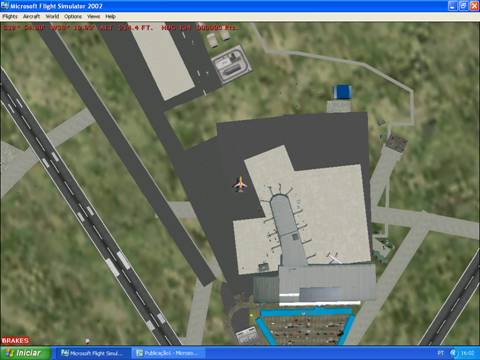The width and height of the screenshot is (480, 360).
Task: Click the system tray icon beside clock
Action: pos(454,353)
